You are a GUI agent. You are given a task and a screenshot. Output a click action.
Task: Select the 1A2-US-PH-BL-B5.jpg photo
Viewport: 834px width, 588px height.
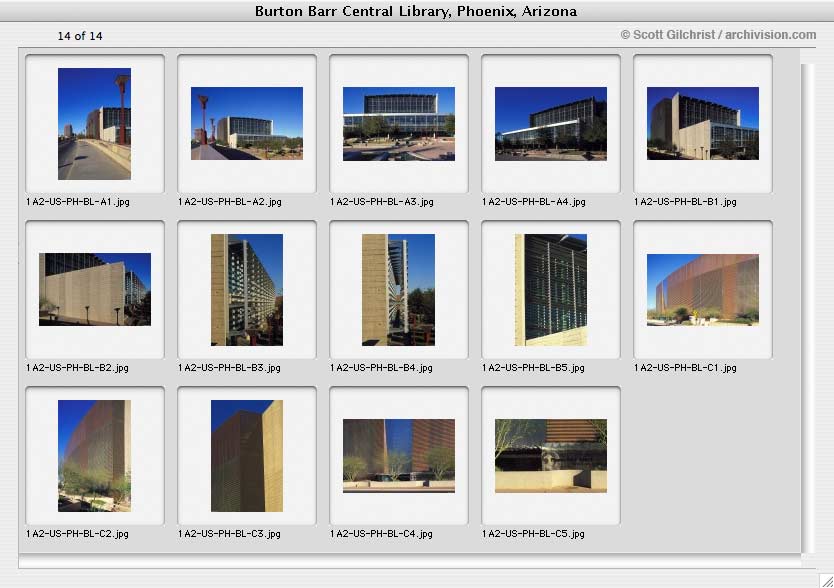click(551, 289)
